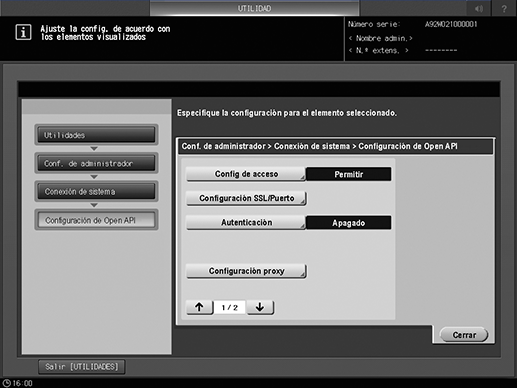Click the clock icon in the status bar
Viewport: 517px width, 388px height.
(x=6, y=383)
